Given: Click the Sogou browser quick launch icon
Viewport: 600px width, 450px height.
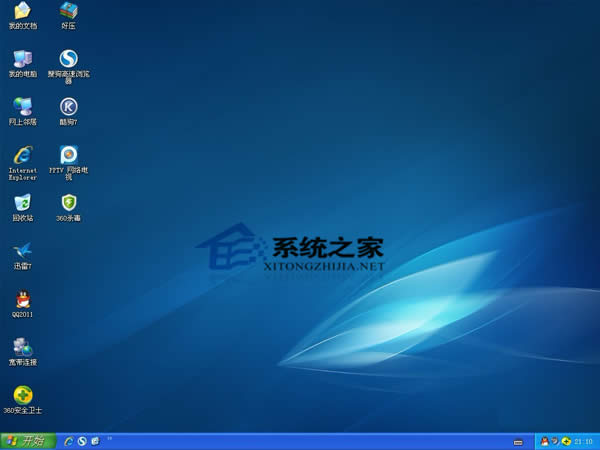Looking at the screenshot, I should point(82,442).
